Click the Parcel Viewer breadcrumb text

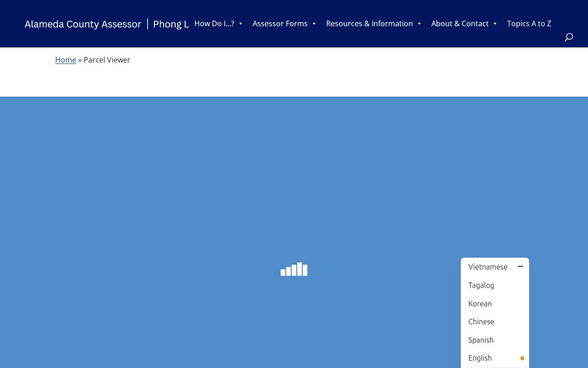pyautogui.click(x=107, y=60)
